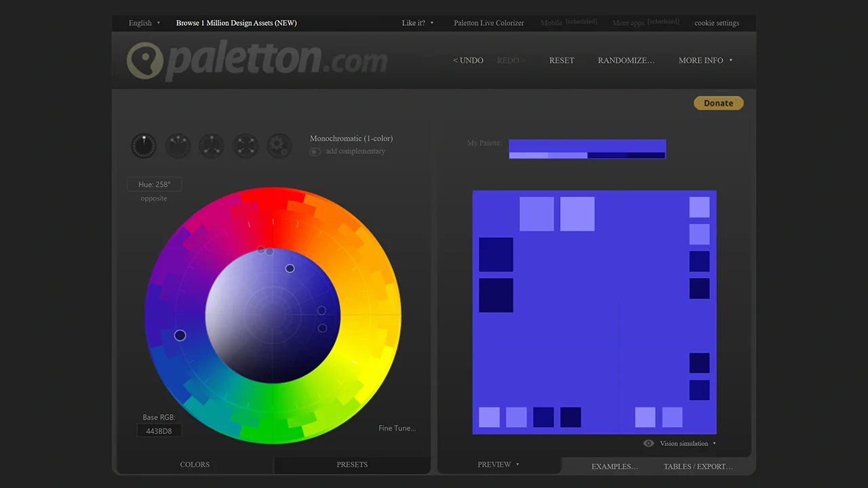Viewport: 868px width, 488px height.
Task: Open the English language dropdown
Action: (144, 23)
